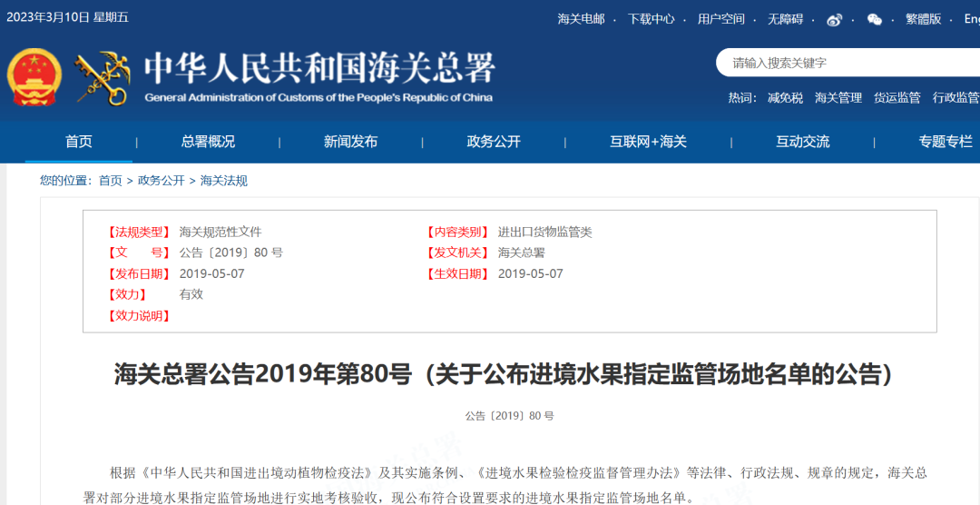Viewport: 980px width, 505px height.
Task: Click the date text 2023年3月10日 星期五
Action: point(67,17)
